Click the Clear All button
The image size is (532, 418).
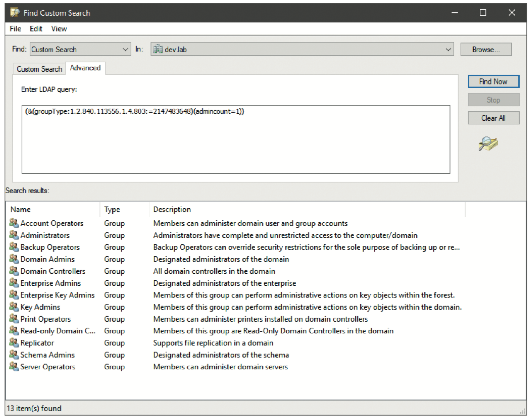tap(493, 118)
